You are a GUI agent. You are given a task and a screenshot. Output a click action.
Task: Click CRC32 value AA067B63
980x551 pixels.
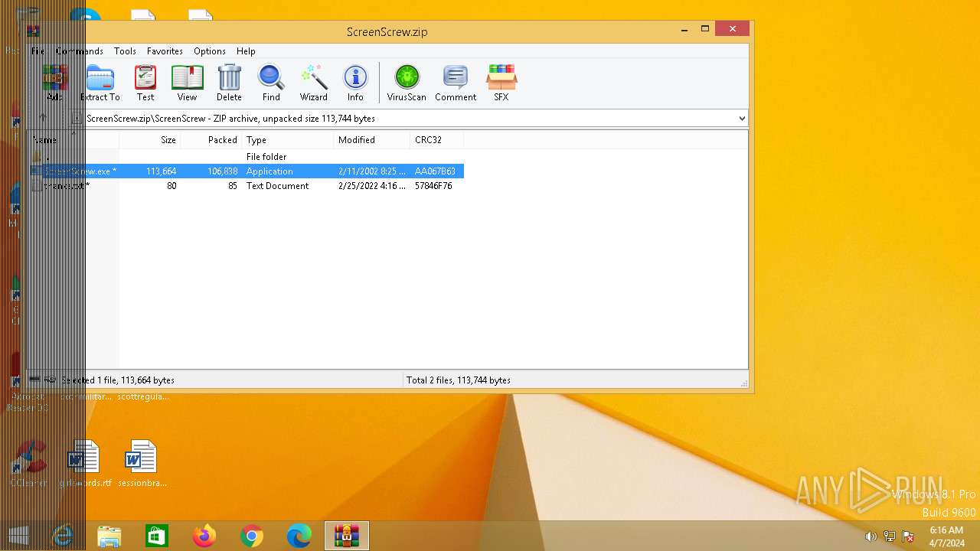(x=435, y=171)
